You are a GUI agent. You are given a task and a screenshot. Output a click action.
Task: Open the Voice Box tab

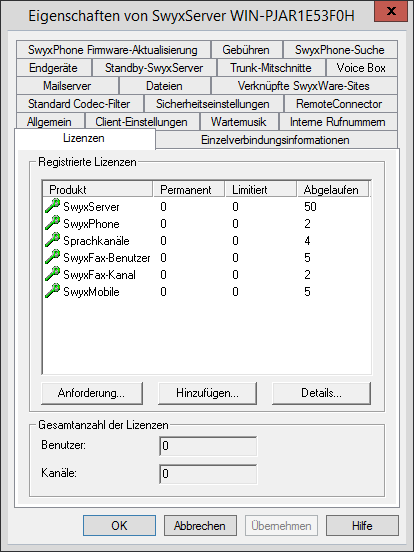362,68
